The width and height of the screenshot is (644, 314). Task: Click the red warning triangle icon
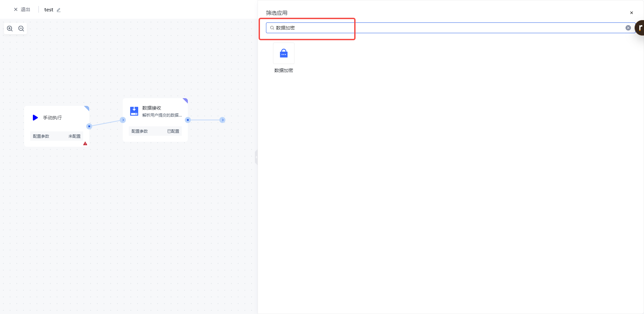tap(85, 143)
